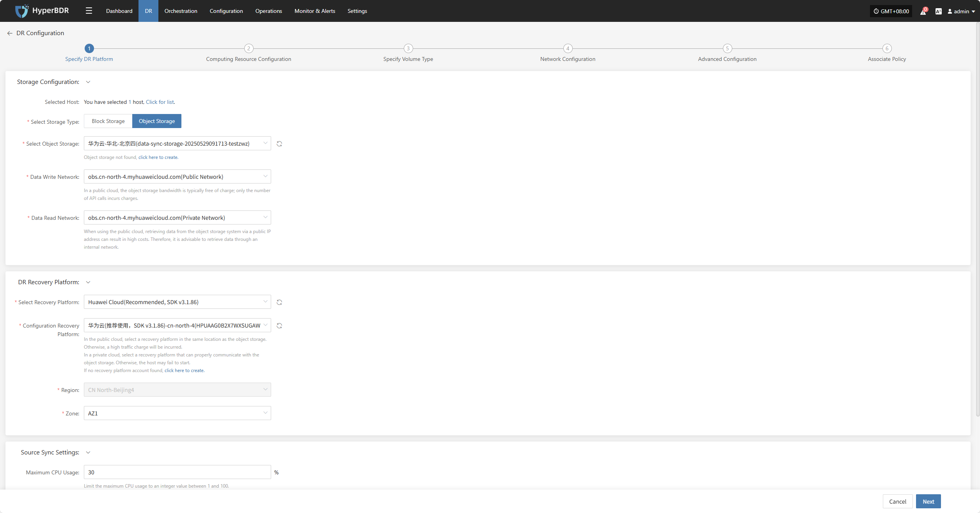Click step 2 circle Computing Resource Configuration
This screenshot has height=513, width=980.
(x=249, y=48)
